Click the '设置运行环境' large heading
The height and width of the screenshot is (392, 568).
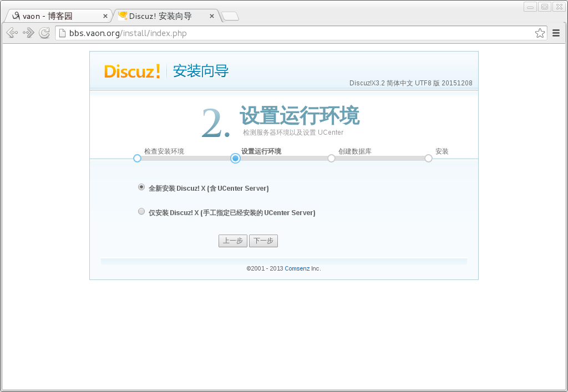(300, 115)
